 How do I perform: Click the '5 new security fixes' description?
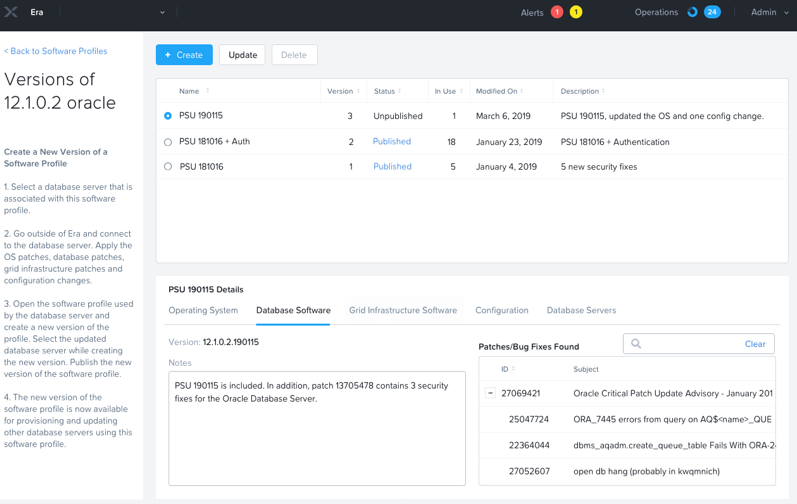coord(599,167)
